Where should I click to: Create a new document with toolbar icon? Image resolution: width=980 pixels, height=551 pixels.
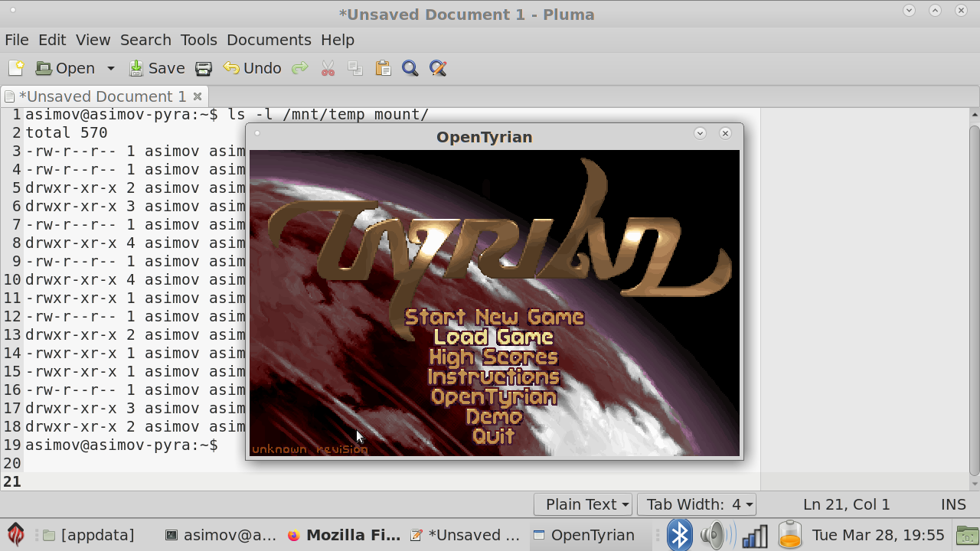click(16, 68)
